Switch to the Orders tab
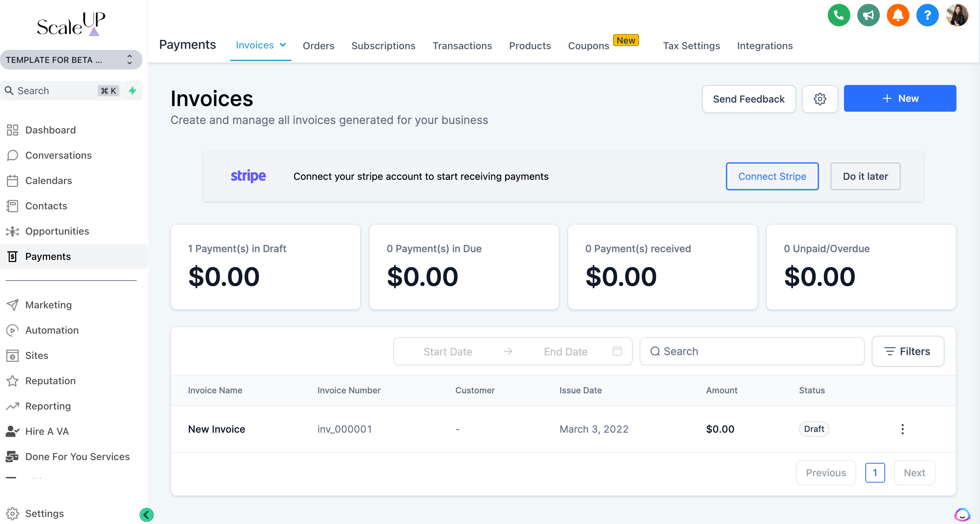Screen dimensions: 980x524 coord(318,46)
